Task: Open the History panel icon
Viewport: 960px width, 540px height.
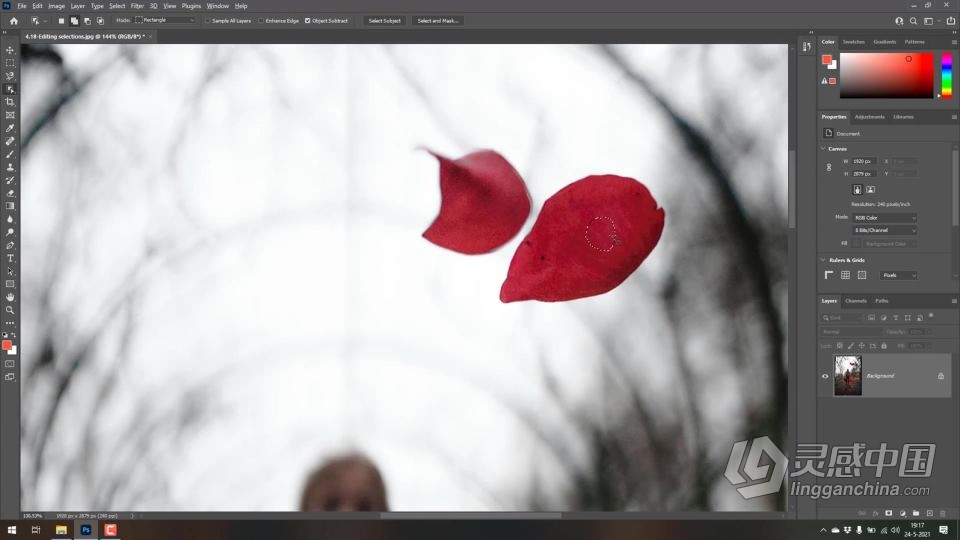Action: (807, 47)
